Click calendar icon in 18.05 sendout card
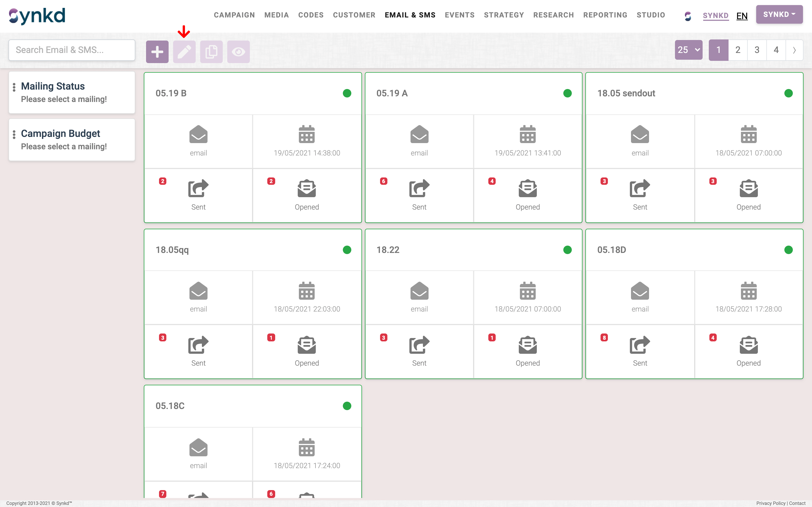The width and height of the screenshot is (812, 507). pos(748,134)
